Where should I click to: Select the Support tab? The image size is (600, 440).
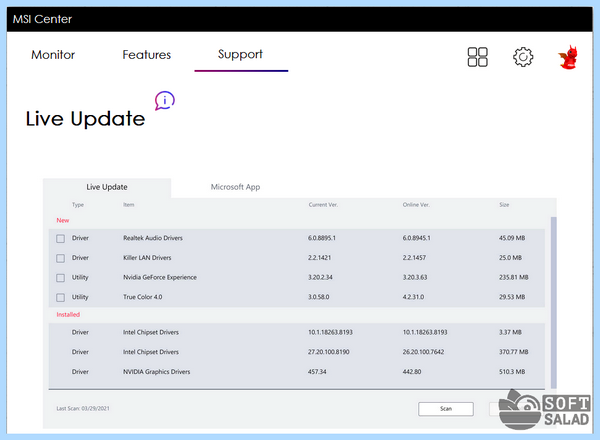click(x=240, y=54)
